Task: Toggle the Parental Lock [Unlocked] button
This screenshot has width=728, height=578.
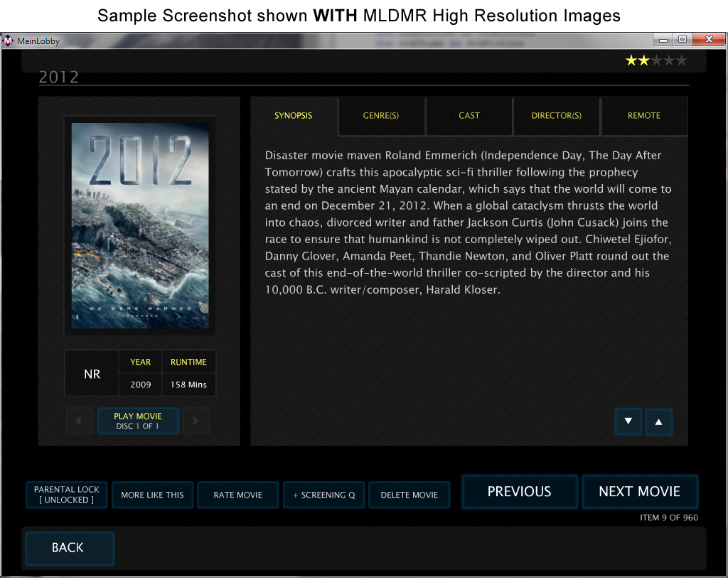Action: point(66,494)
